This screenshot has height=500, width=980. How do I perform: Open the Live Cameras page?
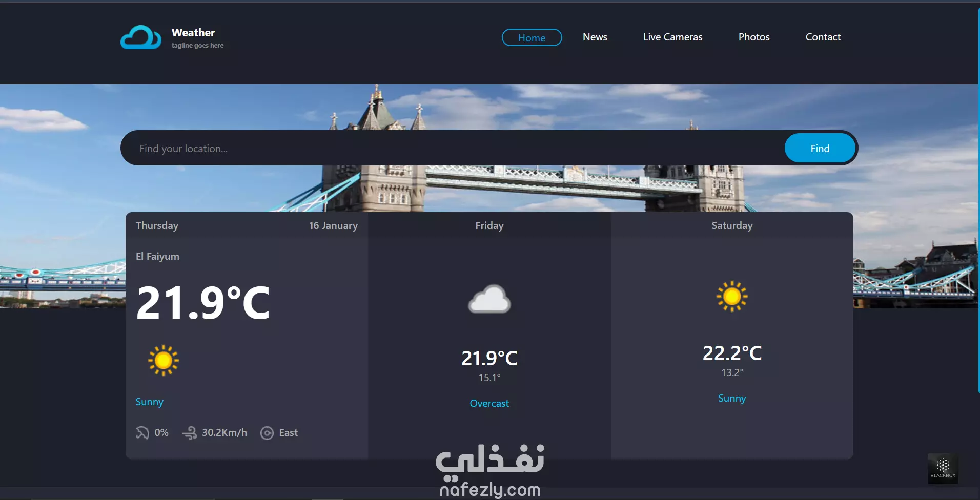click(x=673, y=37)
